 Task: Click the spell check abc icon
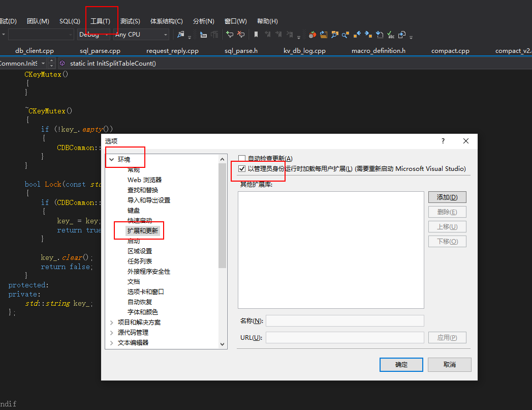391,35
